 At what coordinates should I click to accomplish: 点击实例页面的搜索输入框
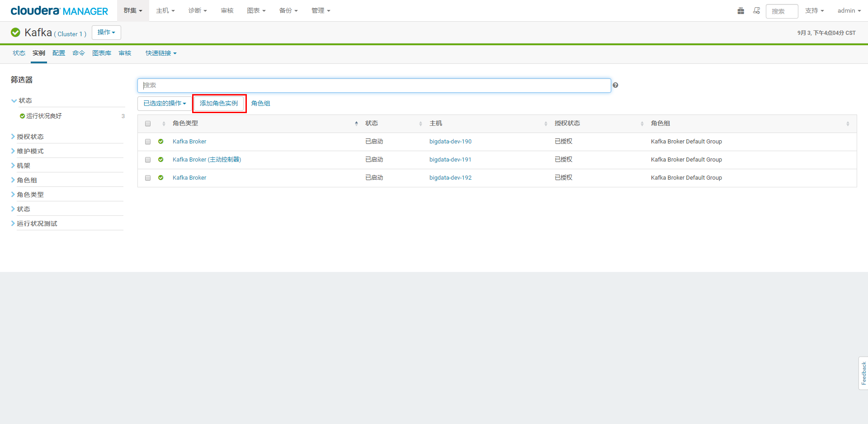point(374,85)
